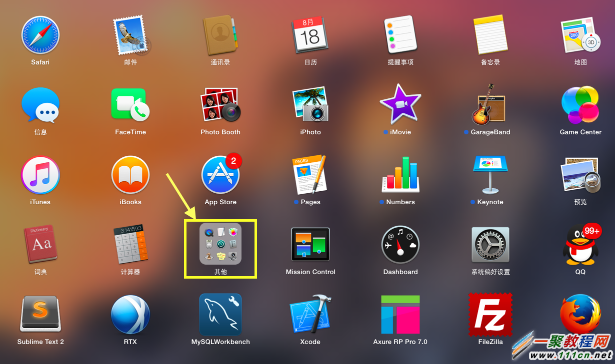Launch Pages app
Viewport: 615px width, 364px height.
pyautogui.click(x=310, y=175)
